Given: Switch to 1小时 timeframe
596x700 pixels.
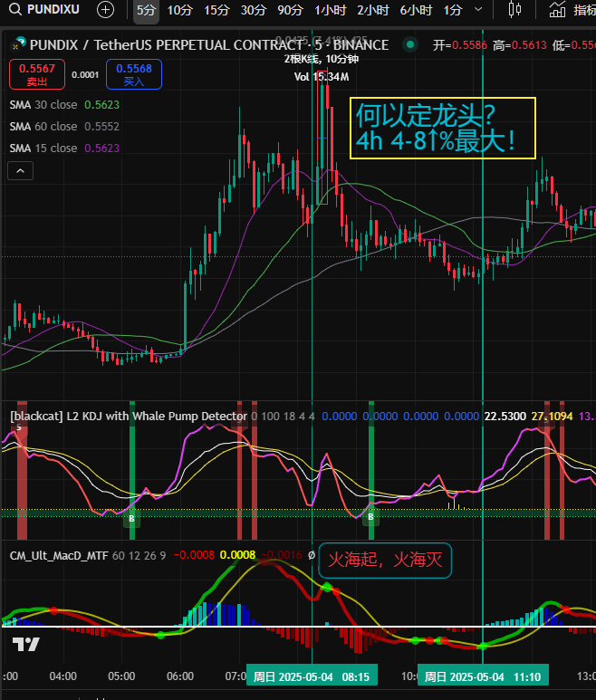Looking at the screenshot, I should click(330, 10).
